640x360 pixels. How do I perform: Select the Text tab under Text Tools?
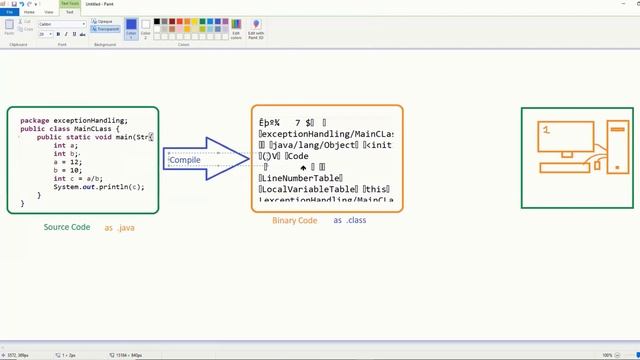click(x=70, y=12)
